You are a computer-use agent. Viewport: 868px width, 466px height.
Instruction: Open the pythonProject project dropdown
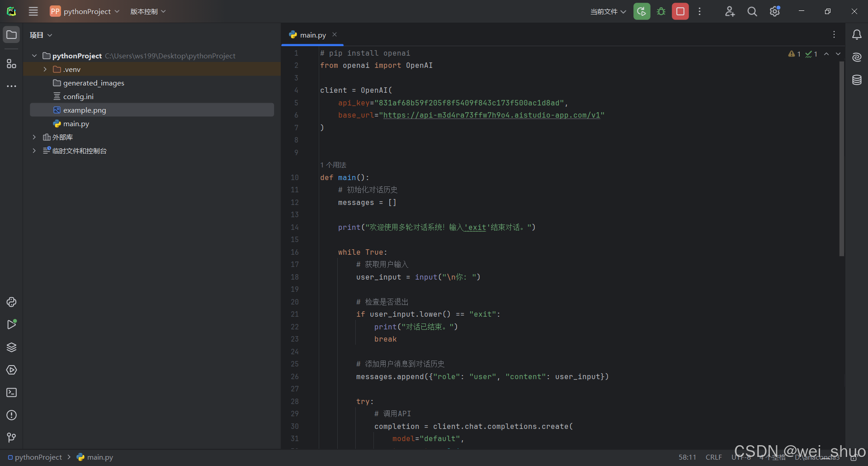click(85, 11)
